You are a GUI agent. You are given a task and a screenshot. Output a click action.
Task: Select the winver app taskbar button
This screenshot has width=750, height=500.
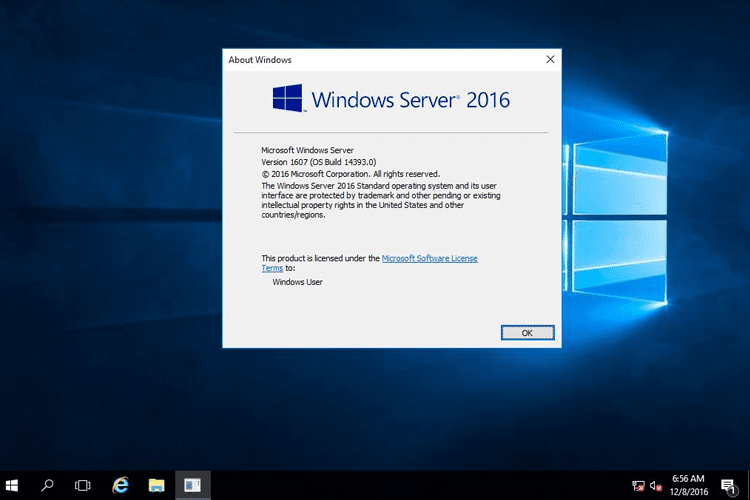(x=193, y=486)
